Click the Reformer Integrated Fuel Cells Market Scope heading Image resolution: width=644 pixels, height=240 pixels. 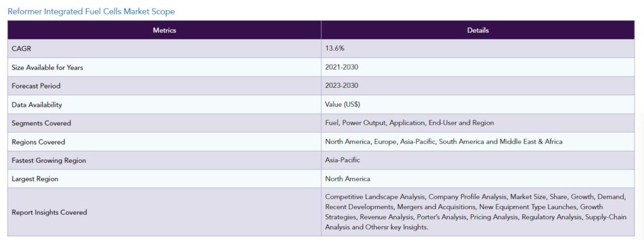point(91,11)
